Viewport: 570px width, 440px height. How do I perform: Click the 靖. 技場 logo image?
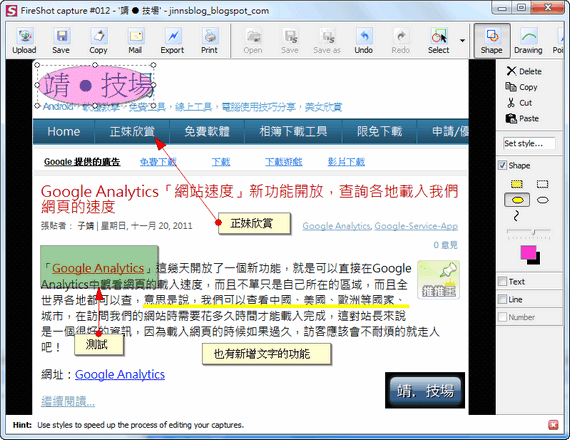click(x=425, y=390)
